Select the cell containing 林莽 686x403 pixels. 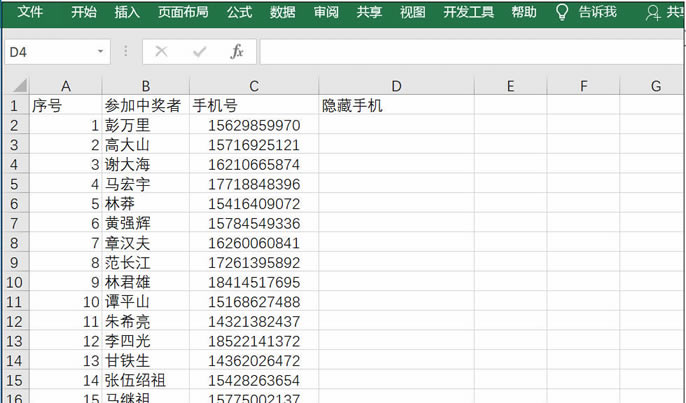click(x=146, y=204)
